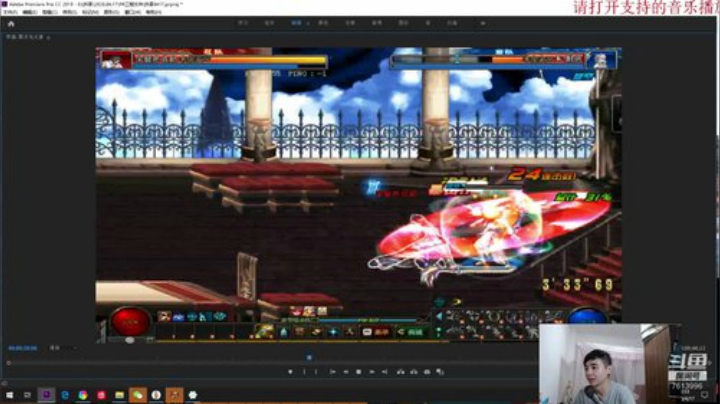Screen dimensions: 720x404
Task: Click the Extract button
Action: (x=414, y=372)
